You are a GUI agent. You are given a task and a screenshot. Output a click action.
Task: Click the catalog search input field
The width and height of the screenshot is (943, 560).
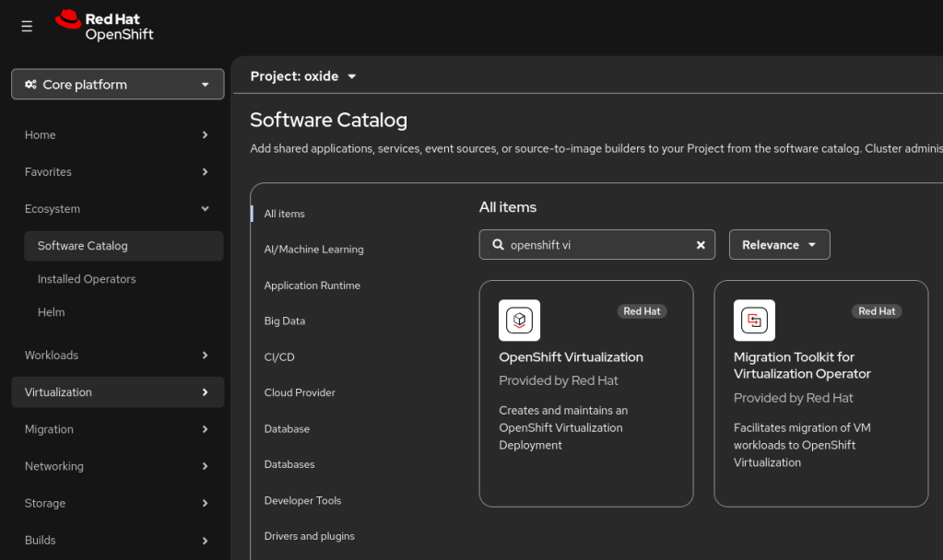596,245
